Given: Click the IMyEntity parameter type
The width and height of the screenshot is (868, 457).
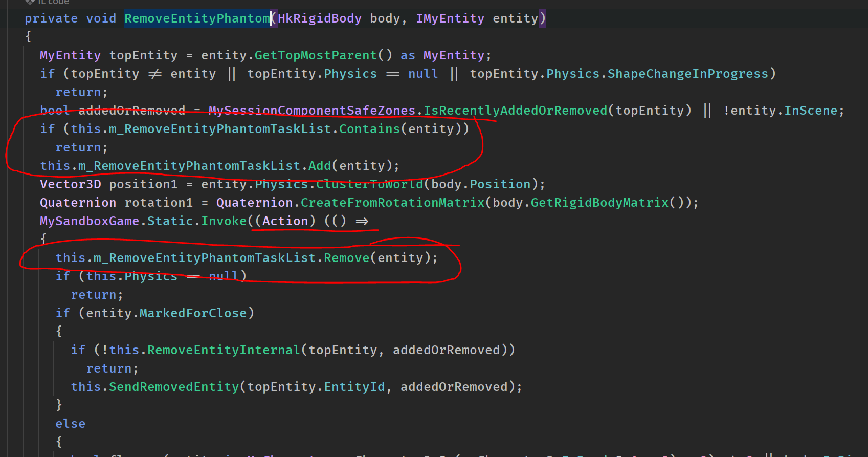Looking at the screenshot, I should 450,18.
